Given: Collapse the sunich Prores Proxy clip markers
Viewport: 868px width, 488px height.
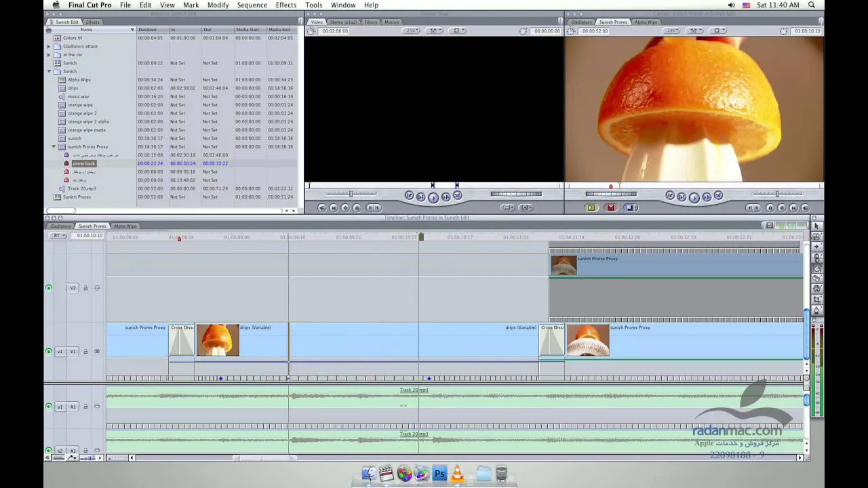Looking at the screenshot, I should [x=54, y=146].
